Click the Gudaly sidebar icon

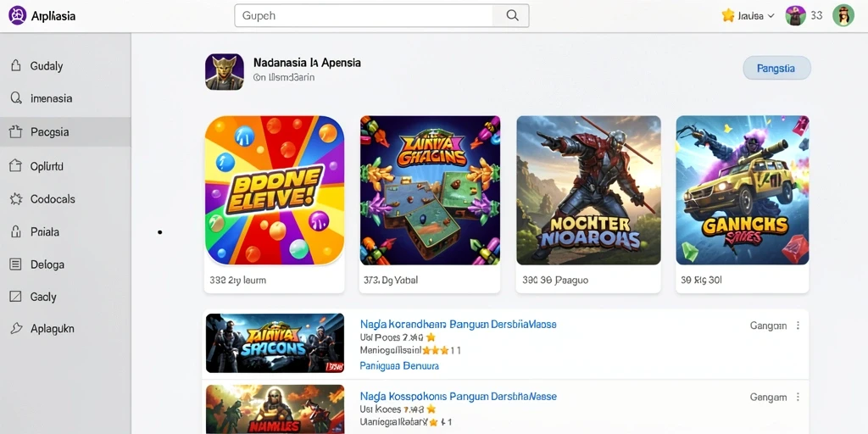(16, 66)
